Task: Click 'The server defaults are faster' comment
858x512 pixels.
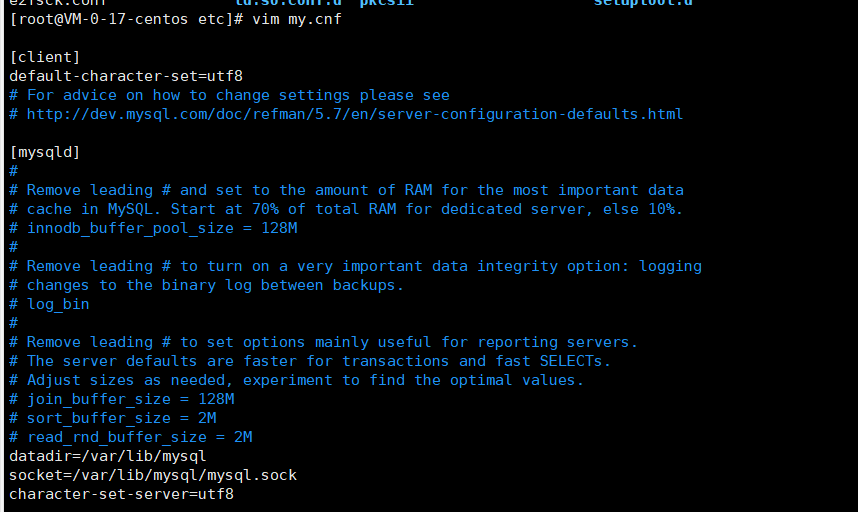Action: (x=310, y=362)
